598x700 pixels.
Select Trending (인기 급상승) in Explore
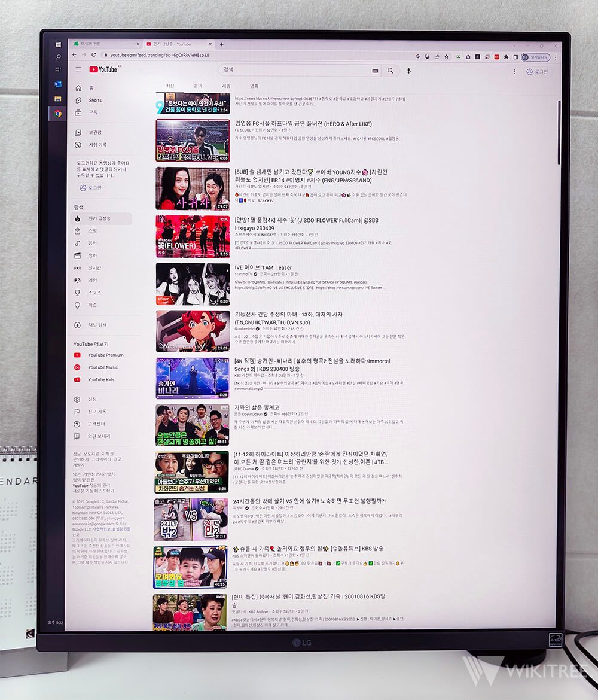pos(101,218)
